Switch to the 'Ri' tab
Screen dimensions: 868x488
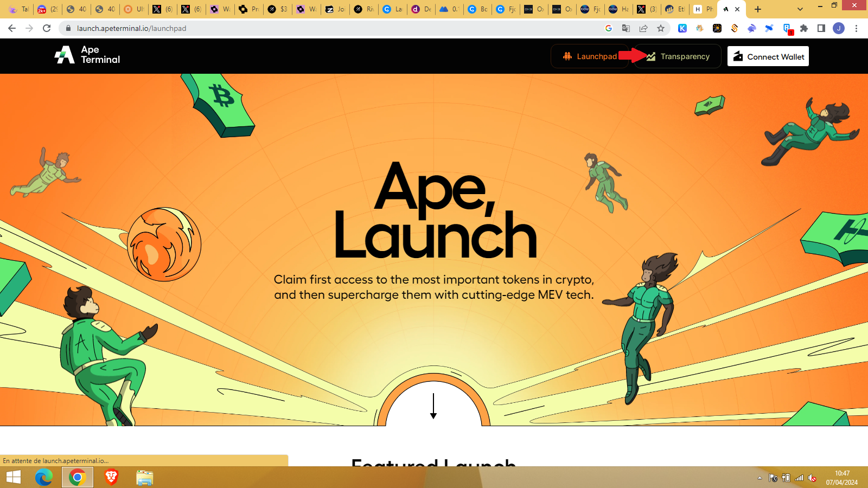coord(363,9)
